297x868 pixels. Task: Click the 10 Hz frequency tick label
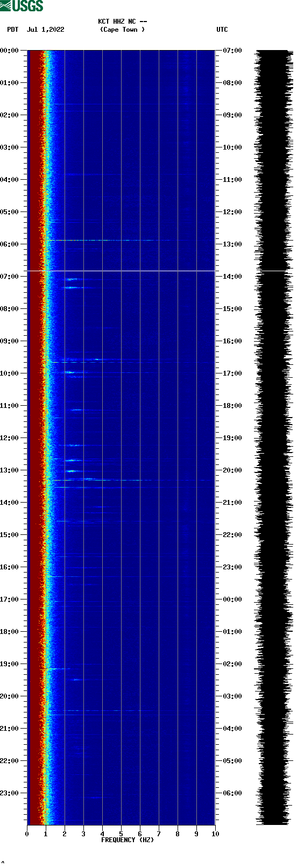click(x=215, y=834)
